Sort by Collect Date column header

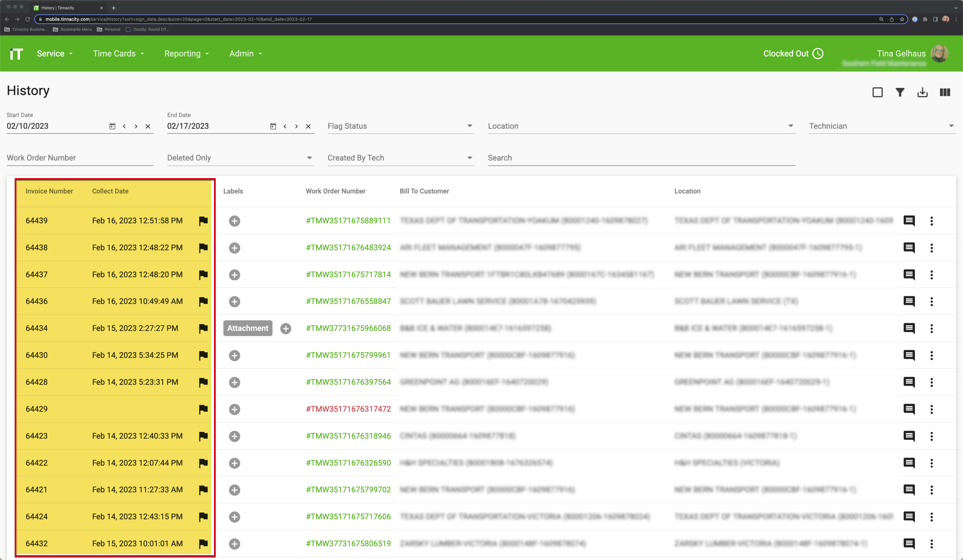pyautogui.click(x=110, y=191)
